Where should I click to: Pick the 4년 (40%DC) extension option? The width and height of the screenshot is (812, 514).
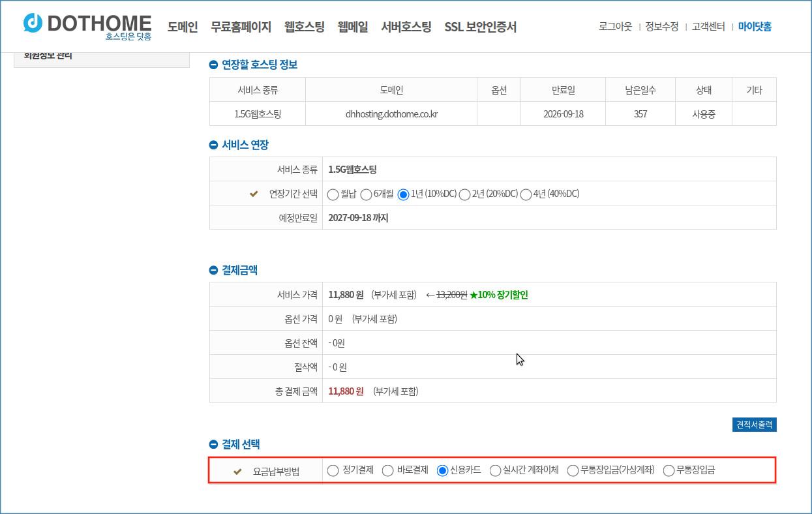pos(526,194)
